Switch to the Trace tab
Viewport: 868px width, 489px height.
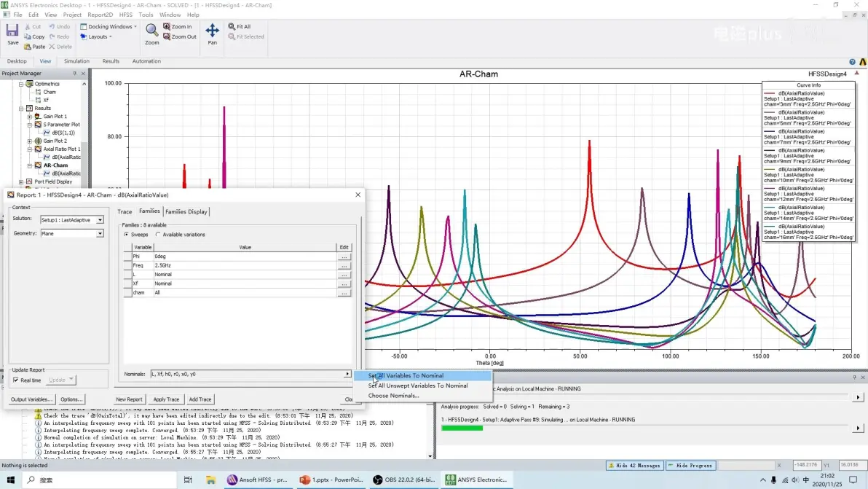coord(125,211)
